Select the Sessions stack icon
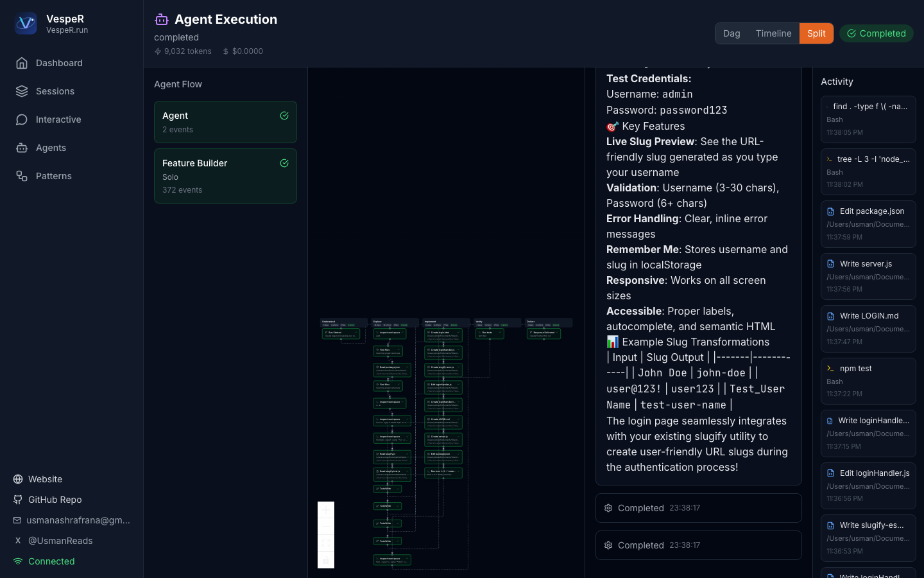Screen dimensions: 924x578 22,91
